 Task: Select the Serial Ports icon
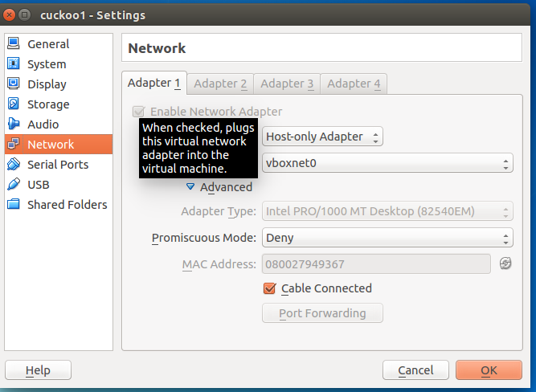coord(14,164)
